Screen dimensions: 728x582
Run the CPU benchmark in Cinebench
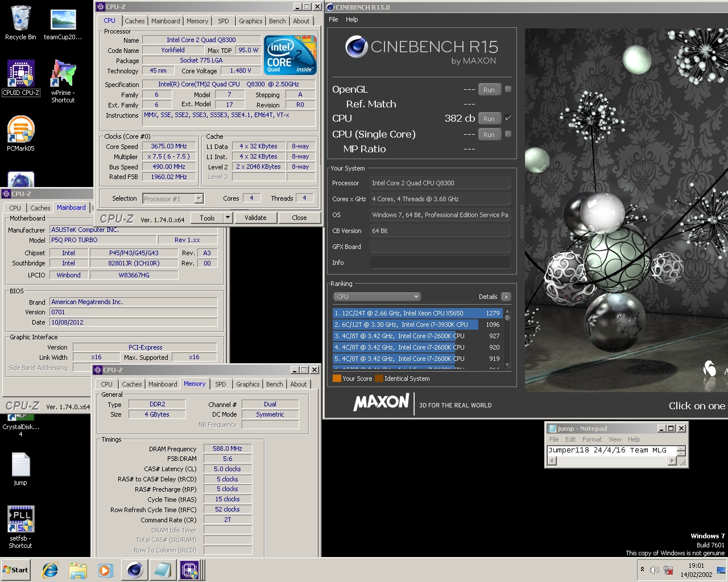[x=489, y=119]
